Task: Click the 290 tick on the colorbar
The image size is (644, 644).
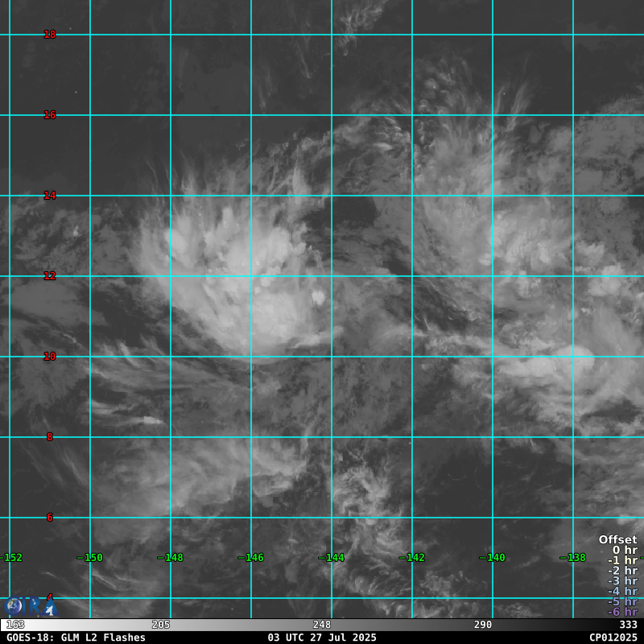Action: pyautogui.click(x=483, y=625)
